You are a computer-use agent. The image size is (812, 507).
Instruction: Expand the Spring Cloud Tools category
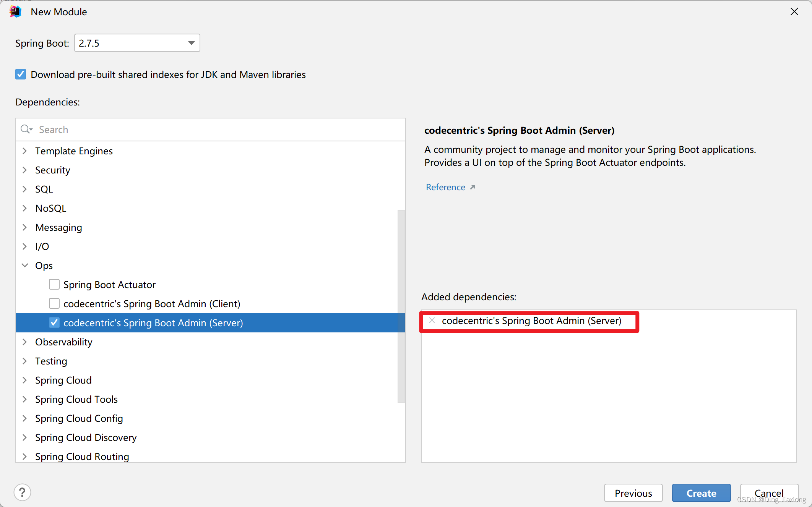[25, 399]
